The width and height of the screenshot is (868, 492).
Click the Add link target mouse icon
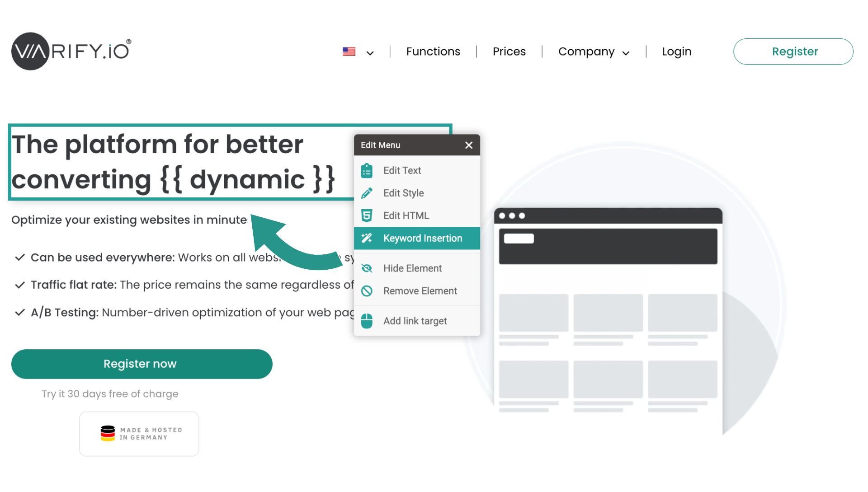pos(367,321)
